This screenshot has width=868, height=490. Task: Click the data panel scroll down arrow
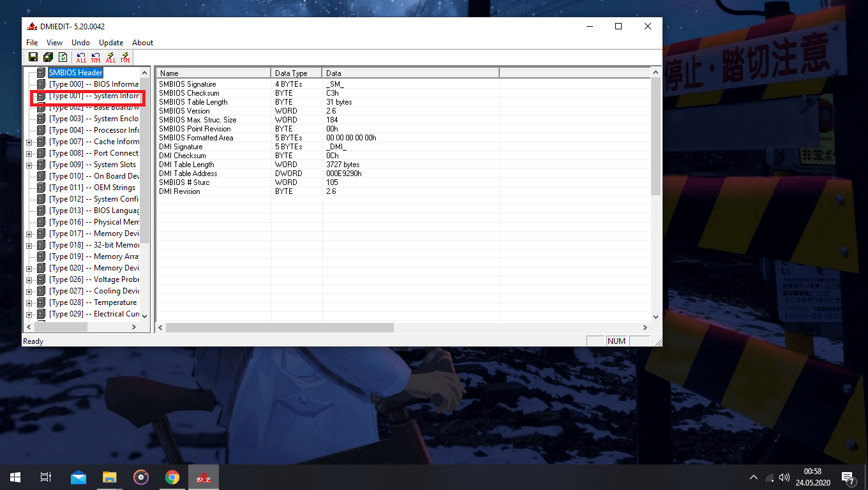click(655, 316)
